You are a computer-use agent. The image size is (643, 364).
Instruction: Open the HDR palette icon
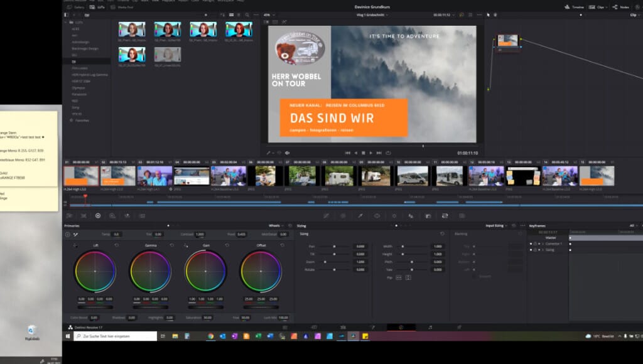[112, 216]
